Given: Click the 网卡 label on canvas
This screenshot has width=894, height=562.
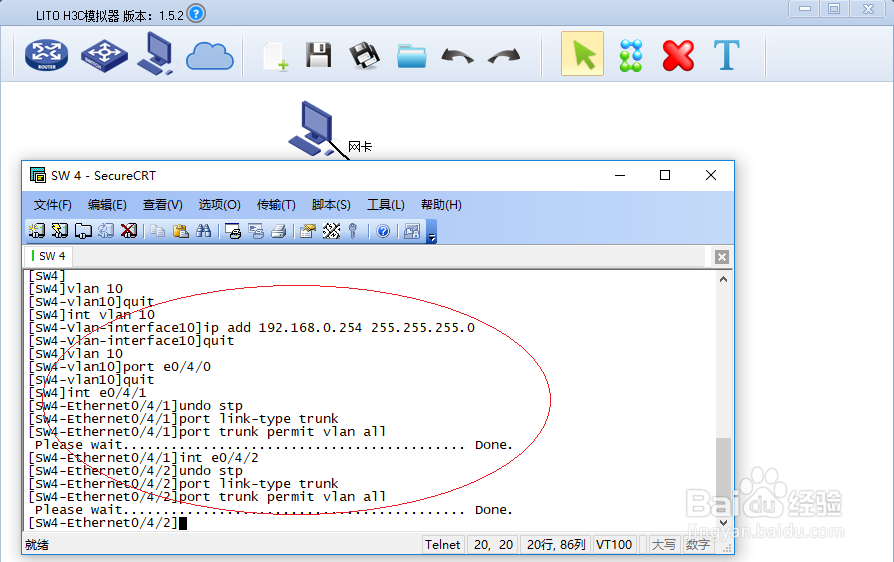Looking at the screenshot, I should tap(360, 146).
